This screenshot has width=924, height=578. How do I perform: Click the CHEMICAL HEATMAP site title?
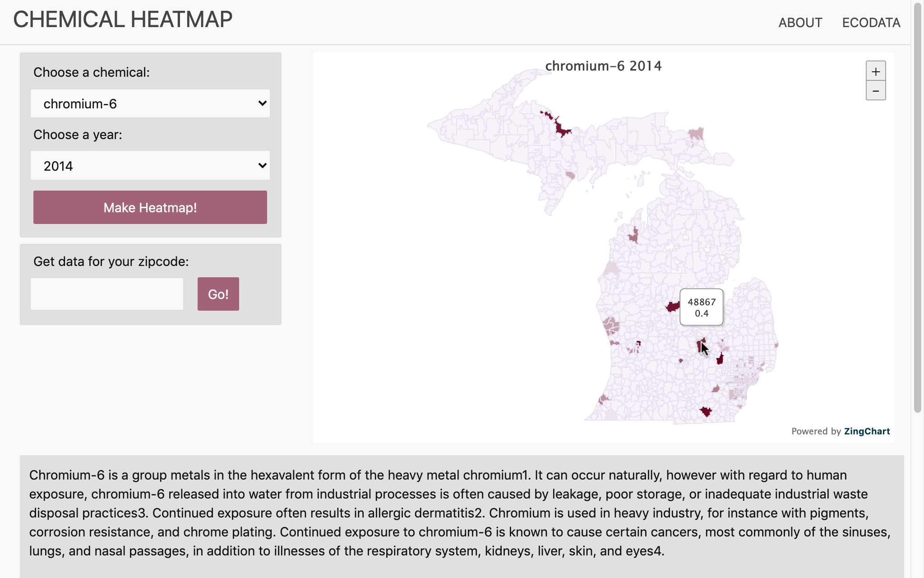tap(123, 20)
